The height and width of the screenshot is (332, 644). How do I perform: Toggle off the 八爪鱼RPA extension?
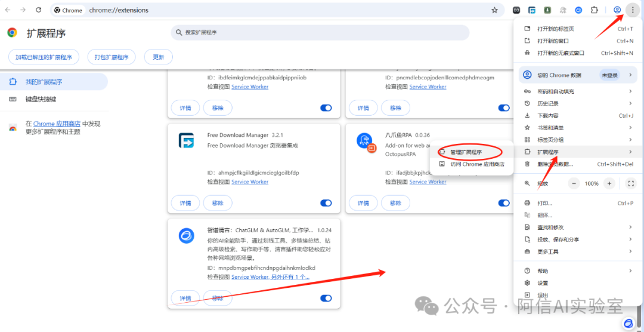pyautogui.click(x=504, y=203)
